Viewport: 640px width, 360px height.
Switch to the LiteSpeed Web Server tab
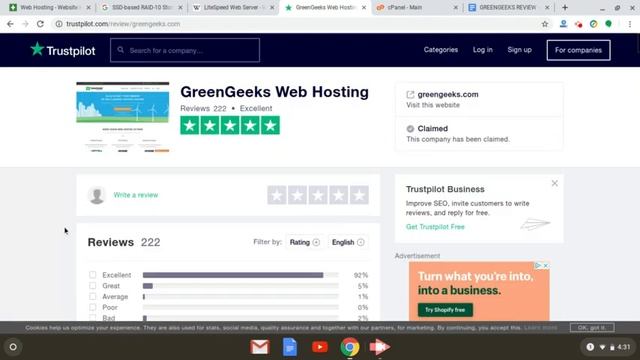(x=233, y=7)
